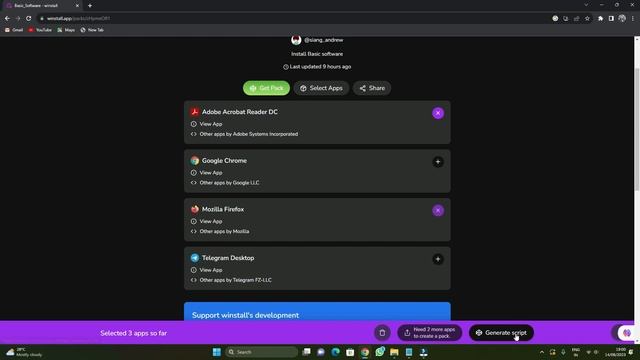Screen dimensions: 640x360
Task: Open the weather widget on taskbar
Action: (x=24, y=352)
